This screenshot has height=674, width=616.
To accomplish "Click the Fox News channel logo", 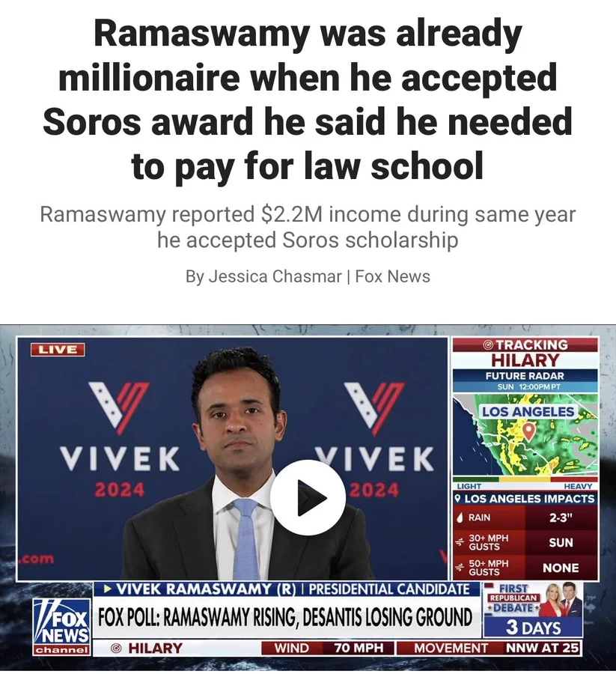I will tap(61, 626).
